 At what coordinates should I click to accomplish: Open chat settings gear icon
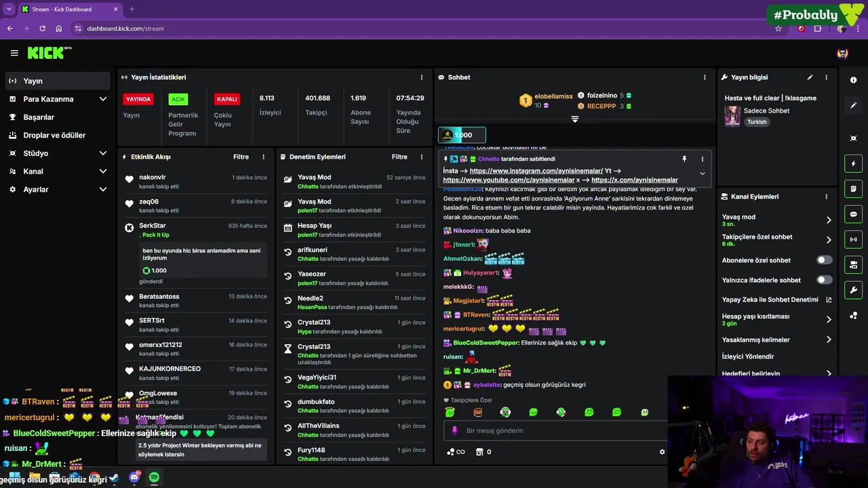(663, 452)
